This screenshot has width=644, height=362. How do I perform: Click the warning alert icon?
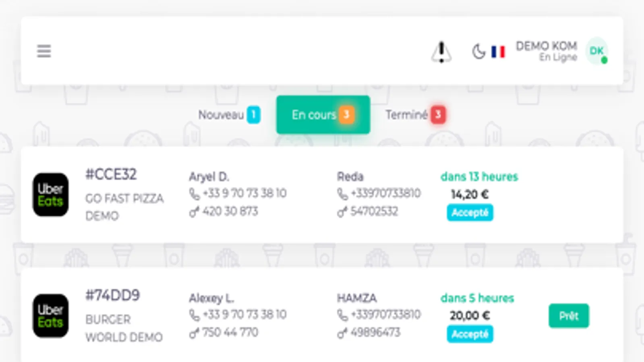tap(441, 52)
